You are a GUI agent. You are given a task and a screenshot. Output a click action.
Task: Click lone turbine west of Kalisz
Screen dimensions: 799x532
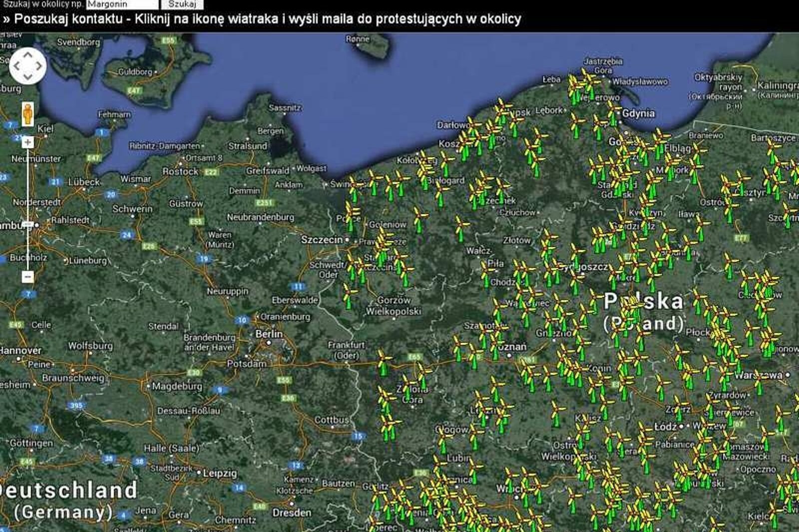click(x=557, y=414)
